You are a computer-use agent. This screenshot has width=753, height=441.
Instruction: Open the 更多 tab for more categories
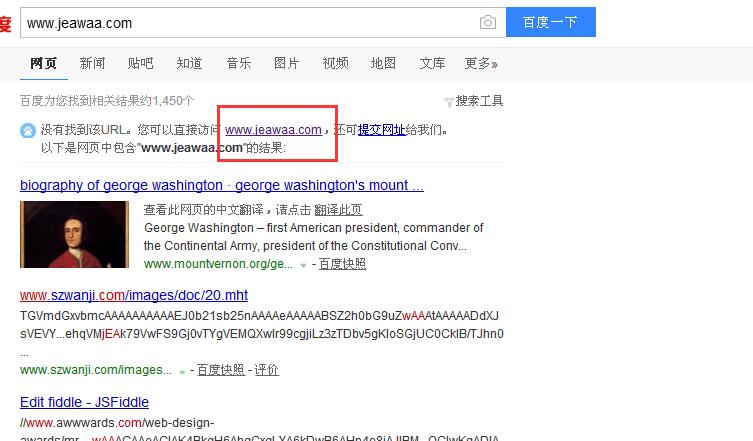click(x=481, y=64)
